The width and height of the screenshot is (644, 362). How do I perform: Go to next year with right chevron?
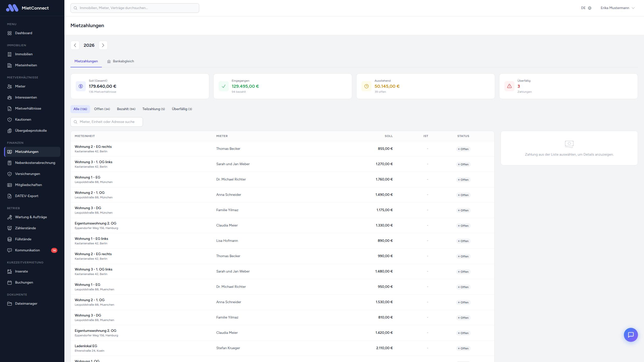(x=103, y=45)
